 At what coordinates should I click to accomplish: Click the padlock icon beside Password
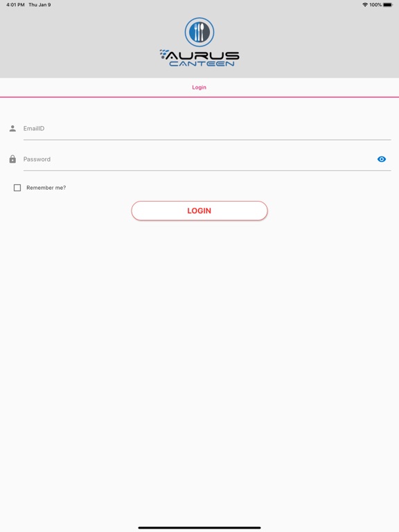click(x=12, y=159)
